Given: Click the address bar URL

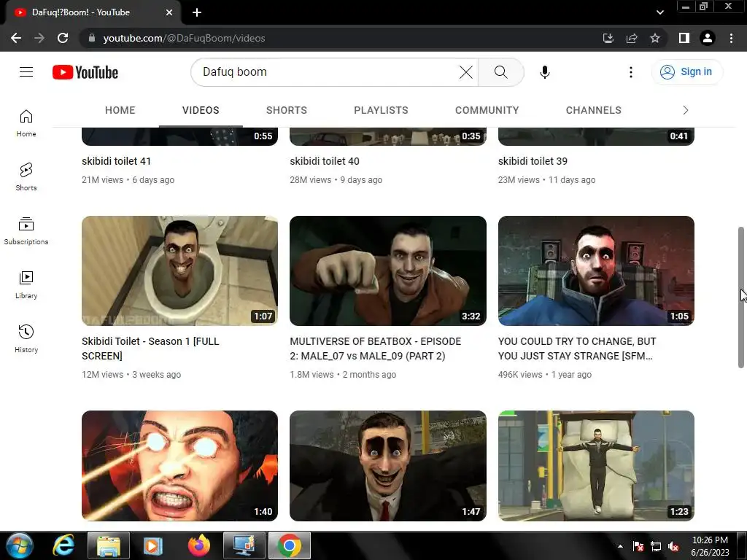Looking at the screenshot, I should [184, 38].
